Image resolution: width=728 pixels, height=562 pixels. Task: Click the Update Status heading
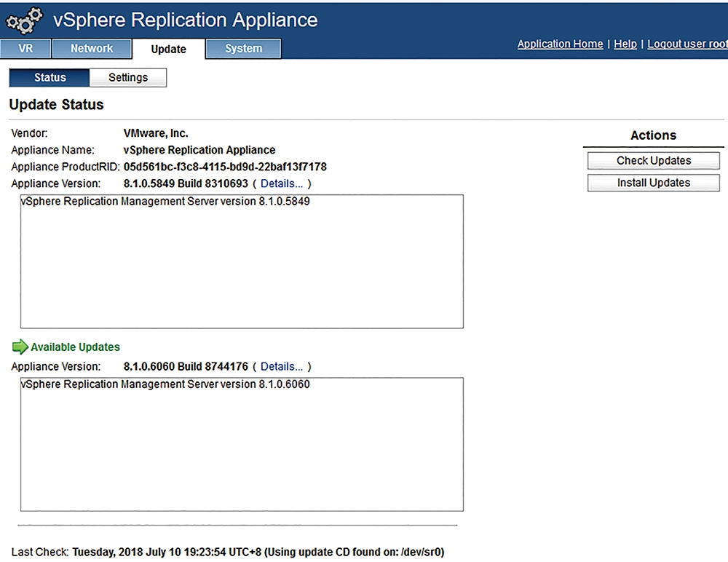(x=57, y=105)
